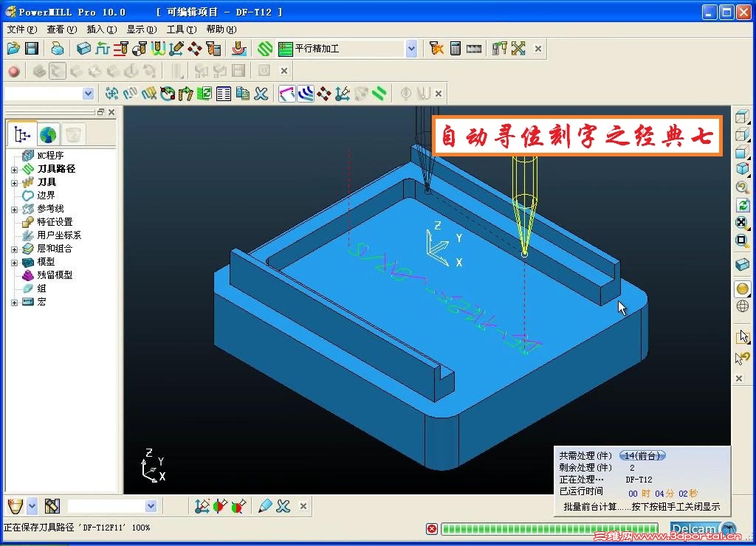Open the active toolpath dropdown in third toolbar
The height and width of the screenshot is (546, 756).
click(x=89, y=94)
